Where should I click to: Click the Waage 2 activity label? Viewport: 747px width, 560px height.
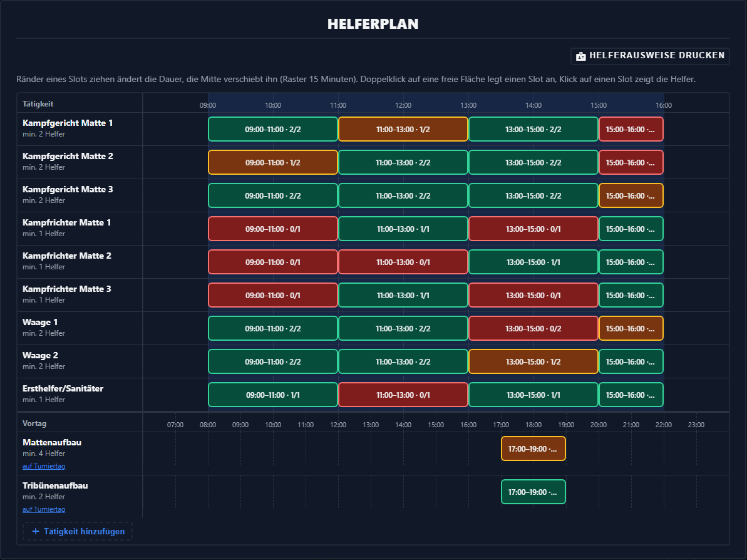point(40,356)
